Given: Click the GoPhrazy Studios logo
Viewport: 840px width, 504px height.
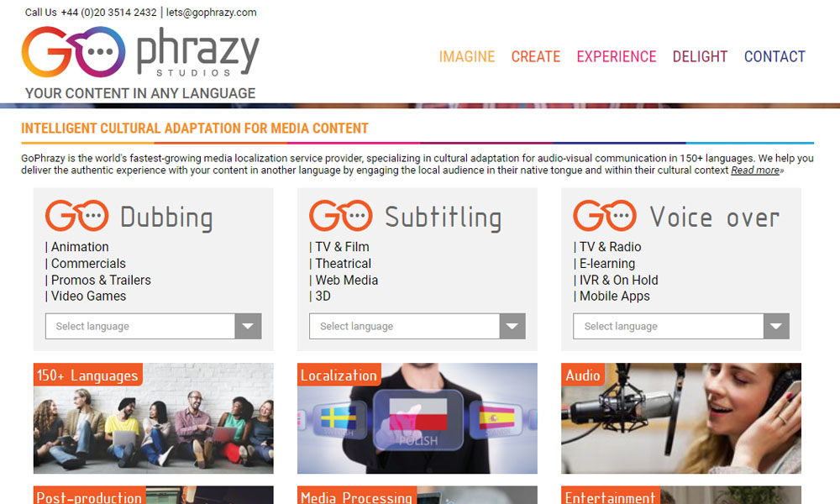Looking at the screenshot, I should click(140, 52).
